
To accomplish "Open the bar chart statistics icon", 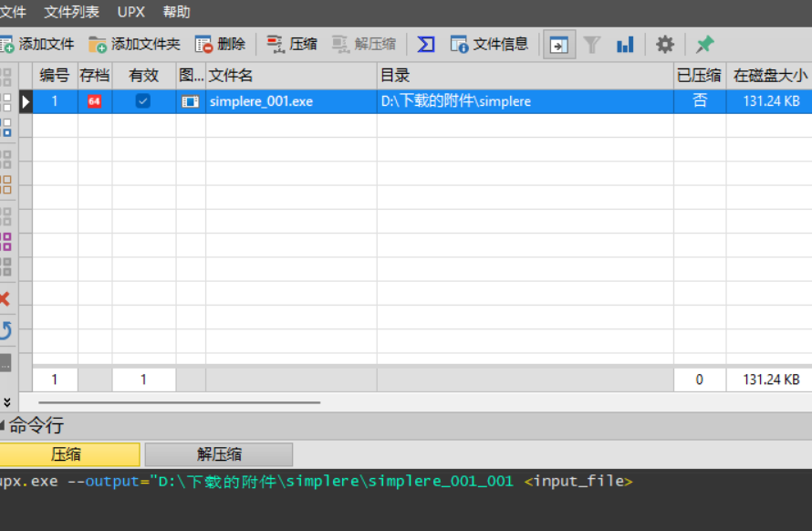I will click(x=625, y=44).
